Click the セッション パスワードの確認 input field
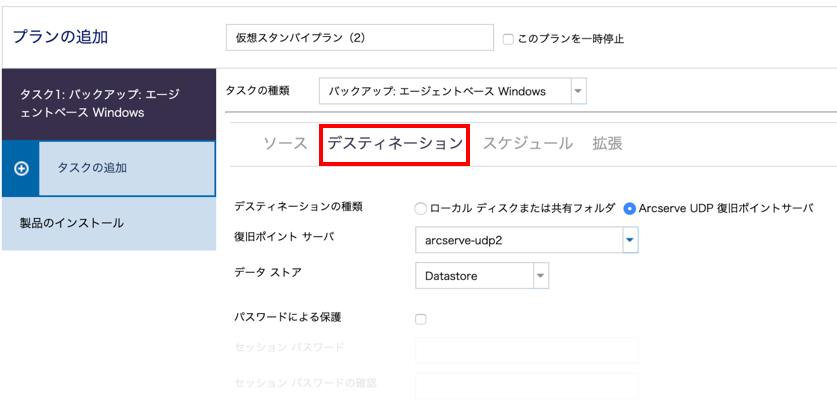837x416 pixels. 527,386
